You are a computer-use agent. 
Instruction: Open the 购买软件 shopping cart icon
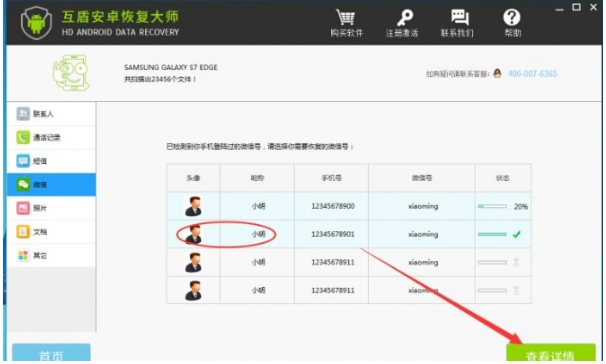click(x=346, y=17)
